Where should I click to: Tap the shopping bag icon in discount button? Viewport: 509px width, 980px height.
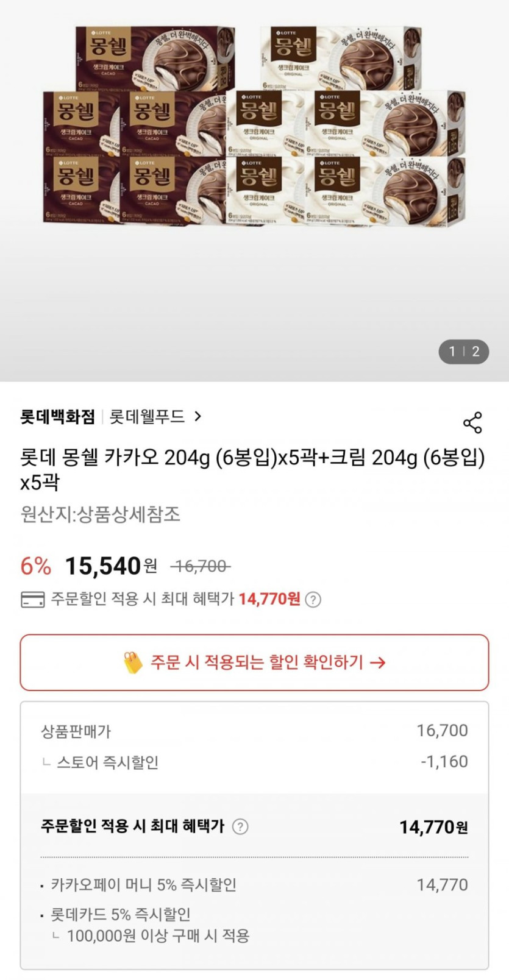(132, 662)
